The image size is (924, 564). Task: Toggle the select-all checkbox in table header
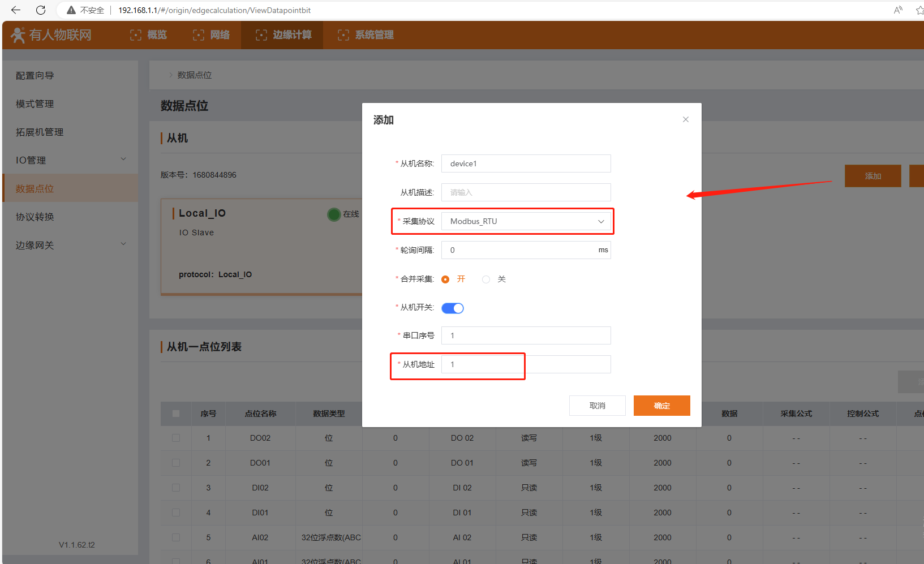[176, 414]
